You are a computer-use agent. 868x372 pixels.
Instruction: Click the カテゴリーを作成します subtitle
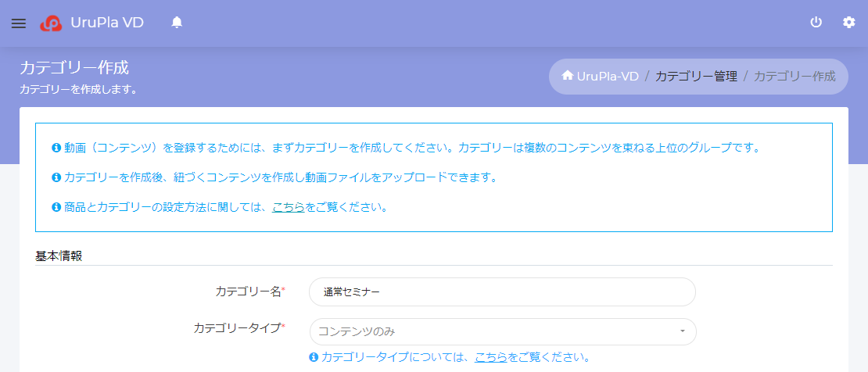(x=79, y=89)
